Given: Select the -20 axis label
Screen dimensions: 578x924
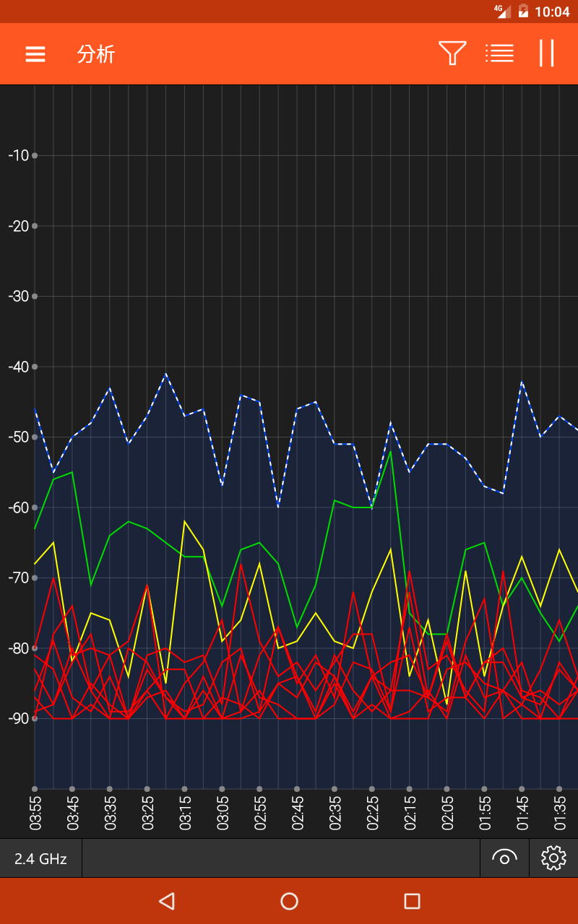Looking at the screenshot, I should click(18, 226).
